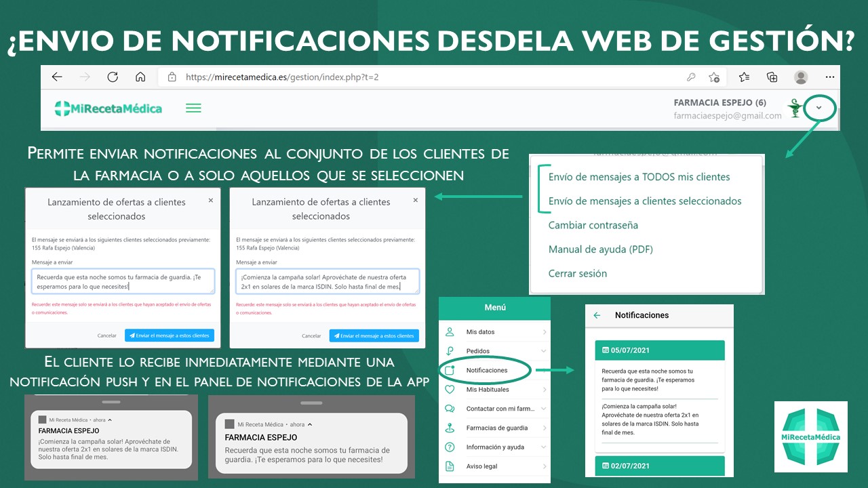Choose Cambiar contraseña from the account menu

593,225
